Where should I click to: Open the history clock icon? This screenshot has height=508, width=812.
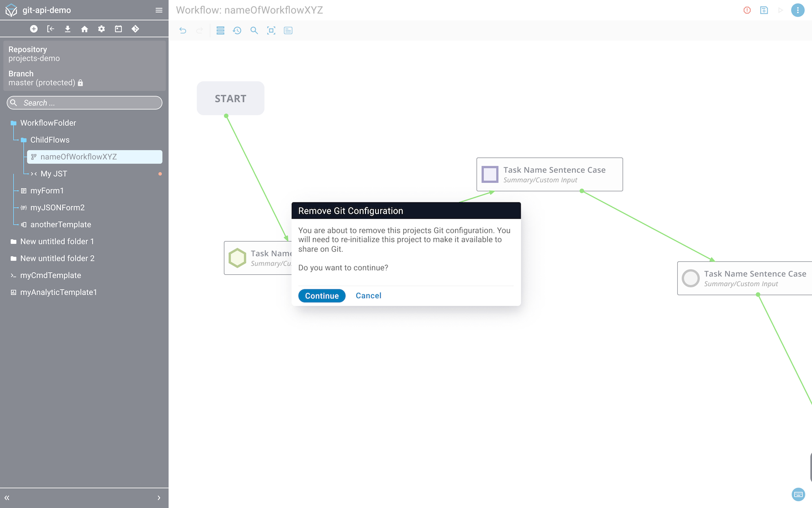(x=237, y=30)
